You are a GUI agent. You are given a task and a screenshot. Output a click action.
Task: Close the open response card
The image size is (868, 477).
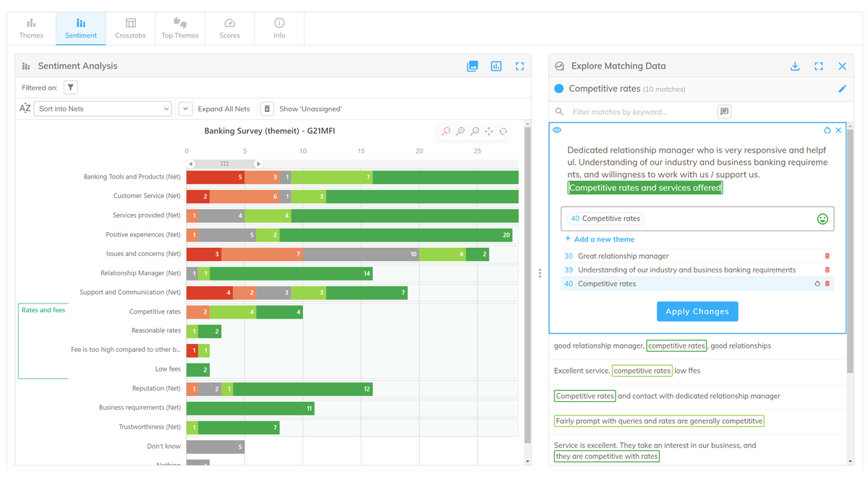[838, 130]
